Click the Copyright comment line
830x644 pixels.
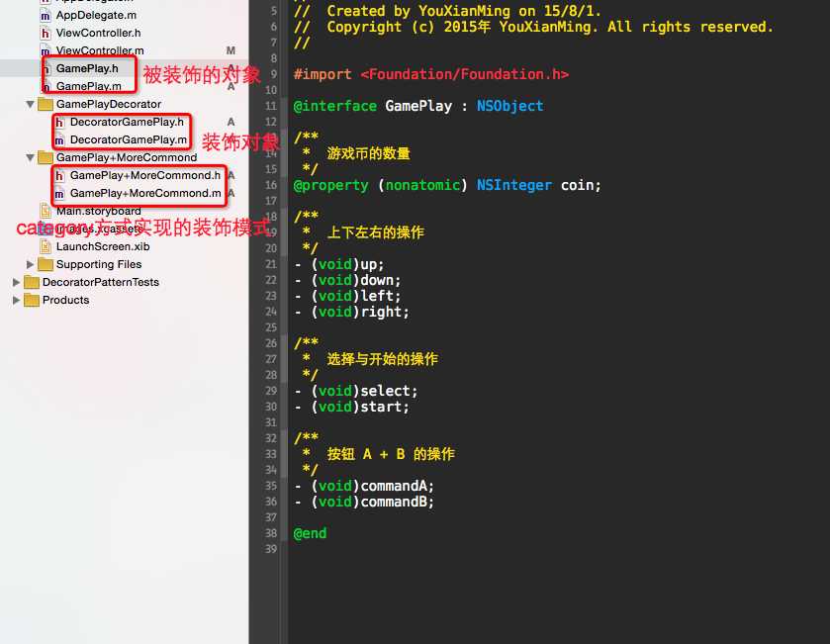[533, 27]
